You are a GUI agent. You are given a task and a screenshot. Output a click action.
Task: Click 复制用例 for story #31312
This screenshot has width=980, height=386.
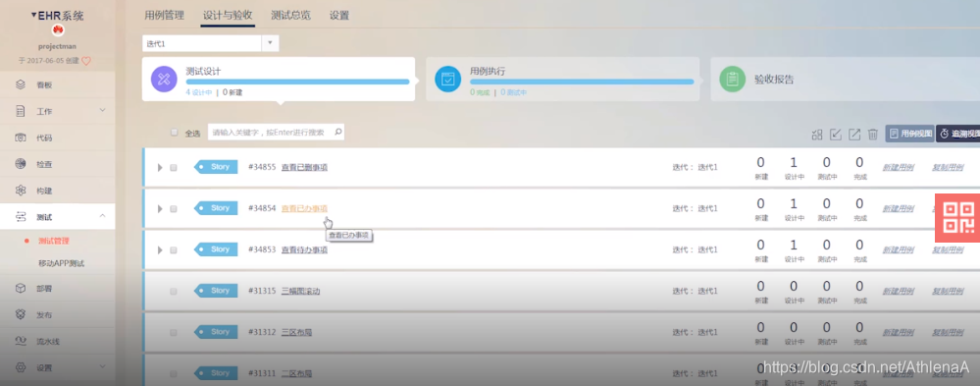click(948, 333)
